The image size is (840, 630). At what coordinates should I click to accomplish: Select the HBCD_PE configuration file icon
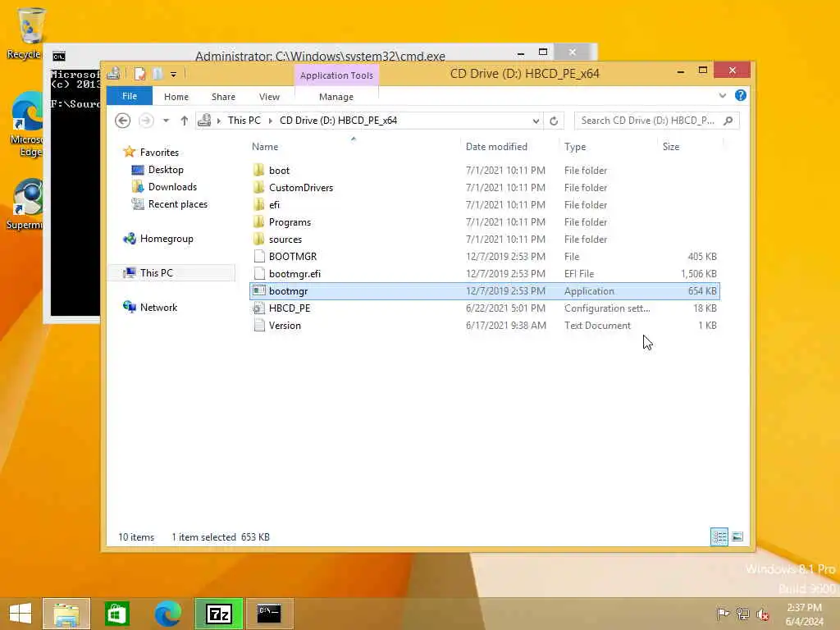(x=258, y=308)
